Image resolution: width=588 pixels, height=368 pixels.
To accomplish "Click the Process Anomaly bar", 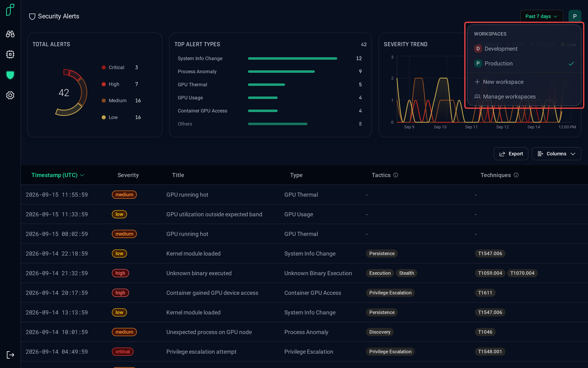I will click(281, 72).
